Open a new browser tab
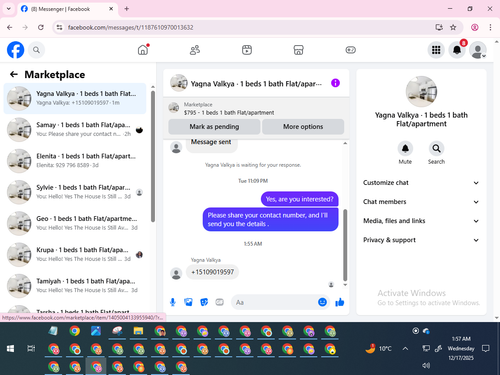This screenshot has width=500, height=375. pyautogui.click(x=127, y=9)
